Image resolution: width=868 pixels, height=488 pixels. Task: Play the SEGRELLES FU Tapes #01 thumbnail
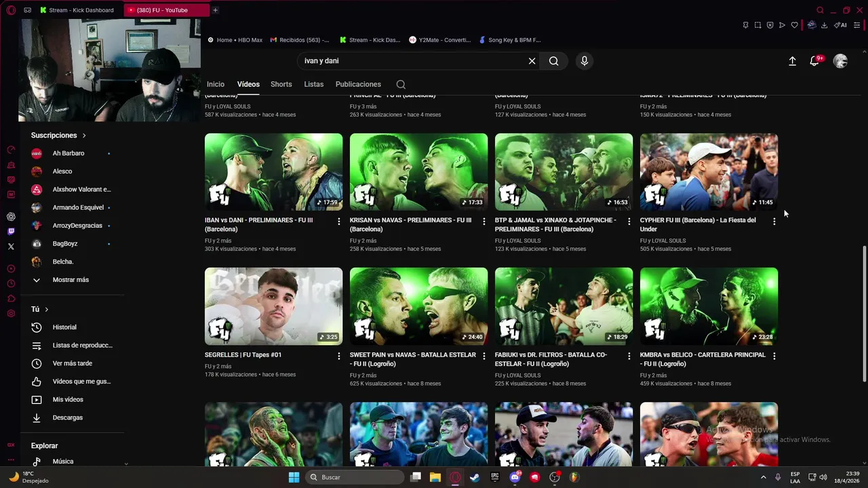pos(274,306)
